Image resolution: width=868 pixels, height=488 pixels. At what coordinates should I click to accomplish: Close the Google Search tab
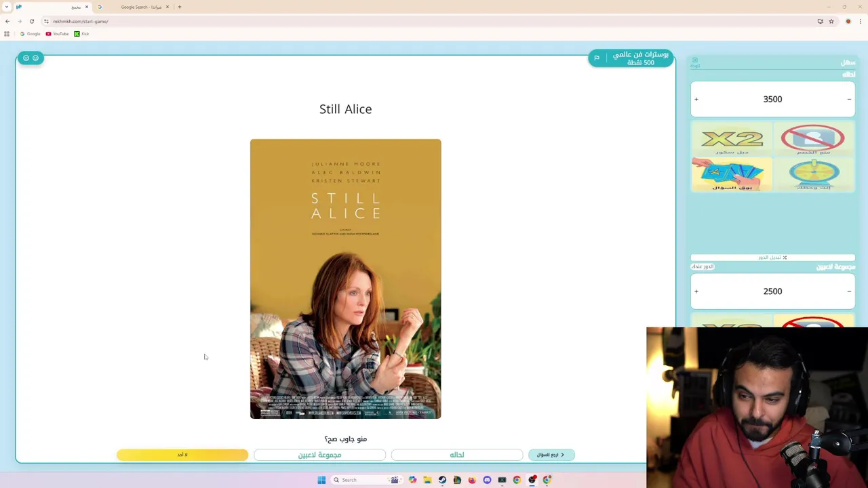click(167, 7)
